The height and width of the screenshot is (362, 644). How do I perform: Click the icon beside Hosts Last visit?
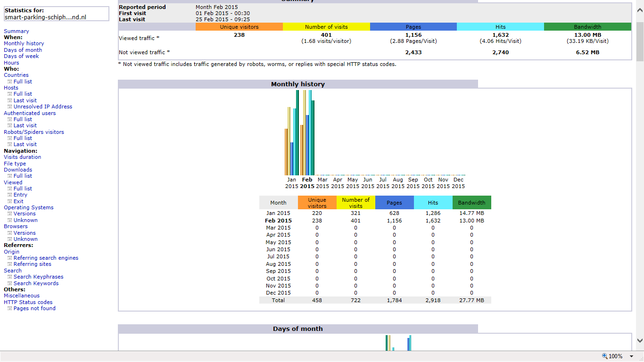(9, 100)
